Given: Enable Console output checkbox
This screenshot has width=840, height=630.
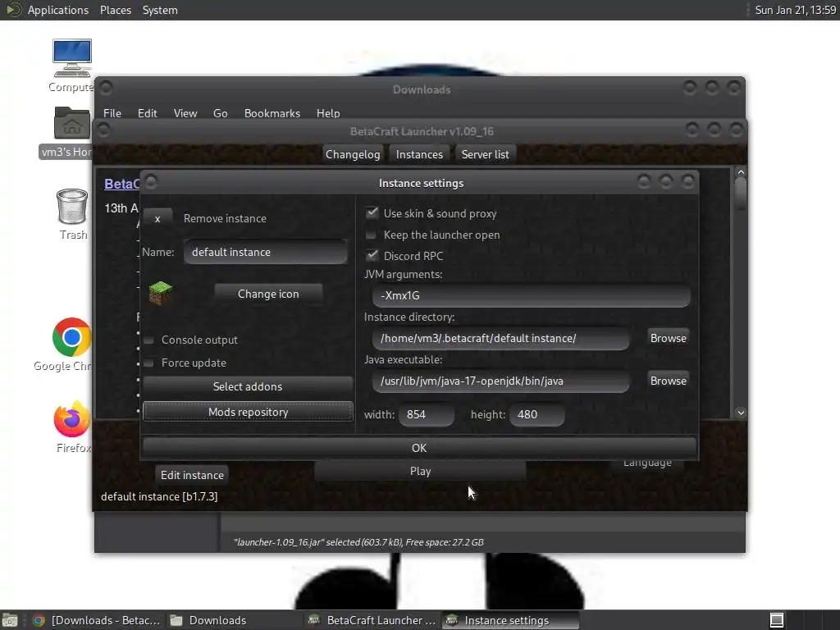Looking at the screenshot, I should click(149, 340).
